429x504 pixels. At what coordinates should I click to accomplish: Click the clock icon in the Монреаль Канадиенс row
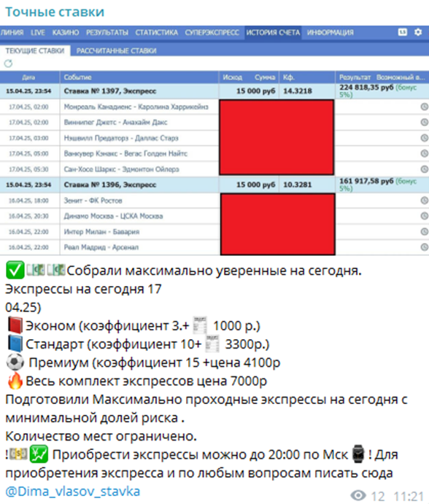(424, 106)
